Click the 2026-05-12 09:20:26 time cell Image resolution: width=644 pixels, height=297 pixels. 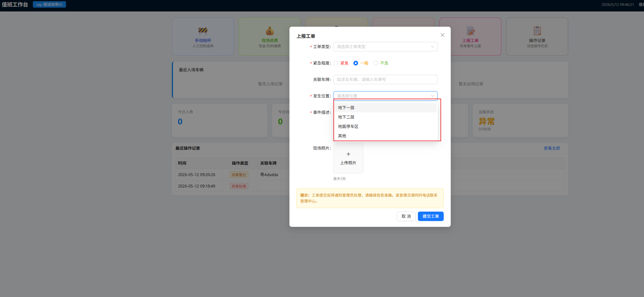click(197, 175)
